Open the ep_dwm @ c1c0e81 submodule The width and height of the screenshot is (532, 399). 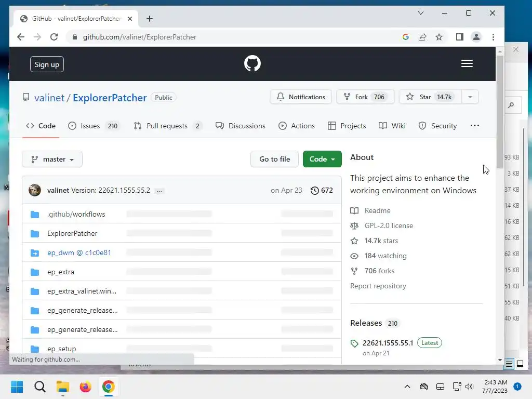79,253
